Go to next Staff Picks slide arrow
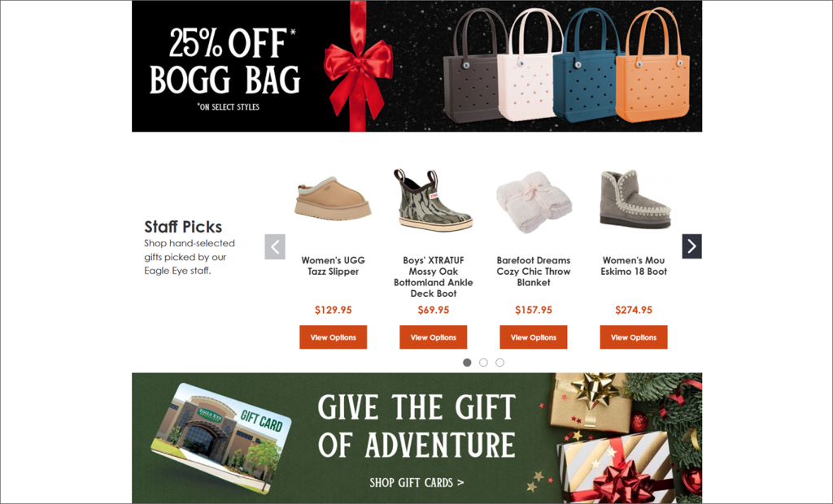Image resolution: width=833 pixels, height=504 pixels. click(x=691, y=246)
